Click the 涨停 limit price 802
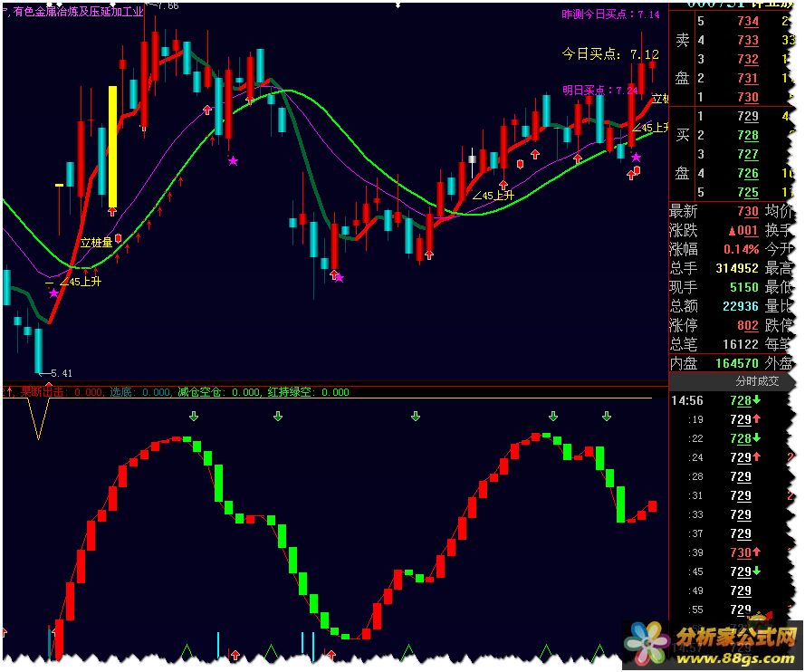The image size is (805, 672). [748, 325]
